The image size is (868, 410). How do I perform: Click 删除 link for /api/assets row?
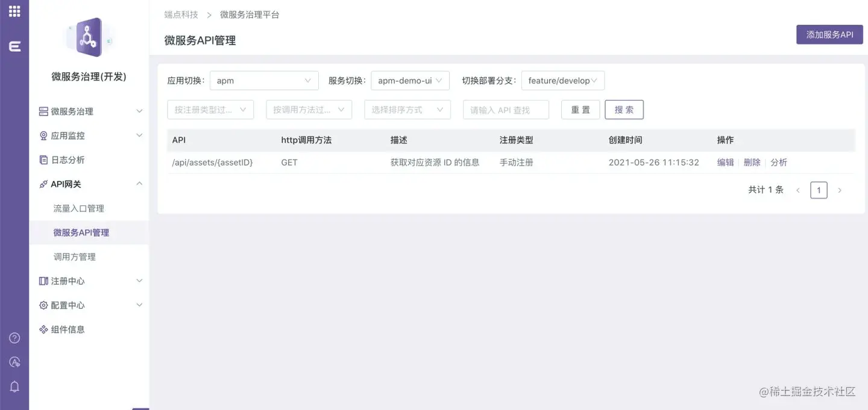pos(752,163)
